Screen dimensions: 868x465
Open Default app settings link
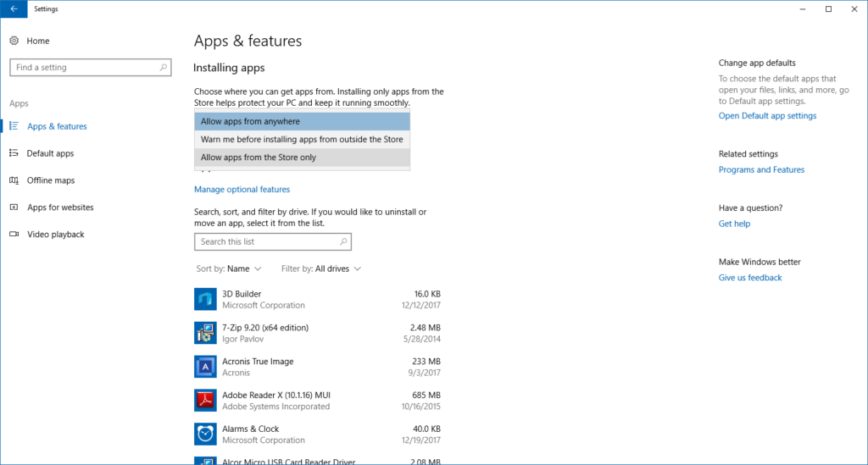pyautogui.click(x=767, y=116)
